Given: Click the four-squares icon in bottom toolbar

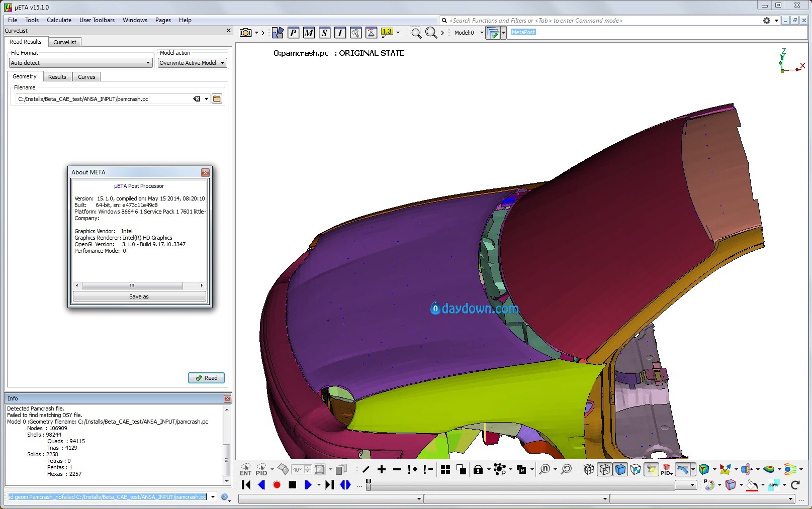Looking at the screenshot, I should (x=445, y=469).
